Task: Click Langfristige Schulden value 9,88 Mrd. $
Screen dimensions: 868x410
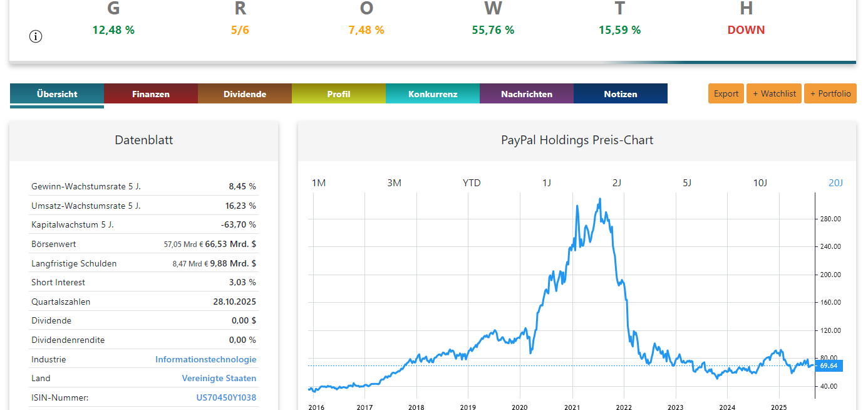Action: pyautogui.click(x=233, y=263)
